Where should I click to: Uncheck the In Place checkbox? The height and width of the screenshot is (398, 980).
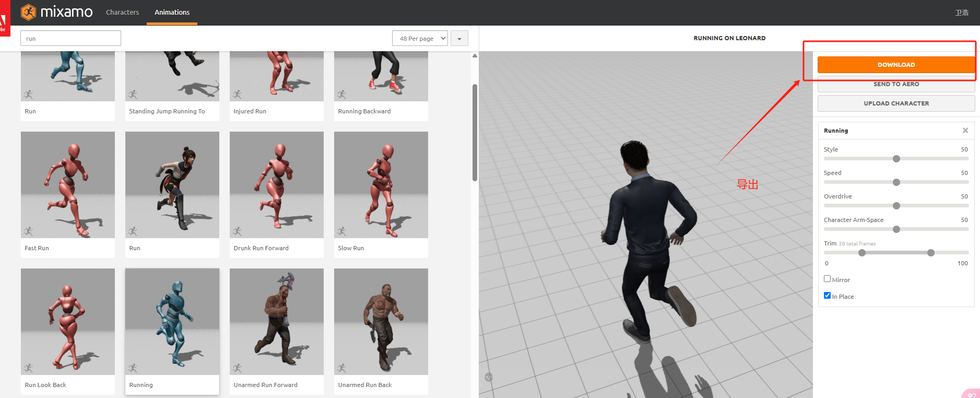(827, 296)
